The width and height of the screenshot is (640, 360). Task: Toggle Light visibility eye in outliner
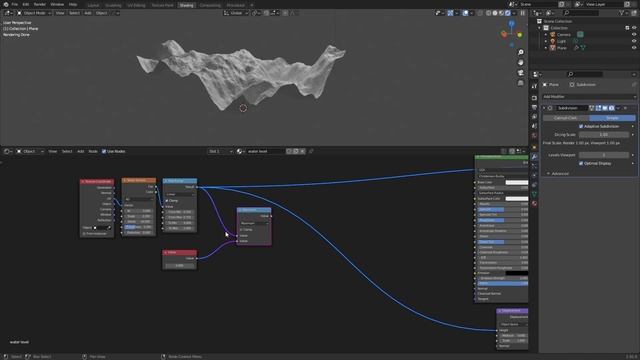[634, 41]
